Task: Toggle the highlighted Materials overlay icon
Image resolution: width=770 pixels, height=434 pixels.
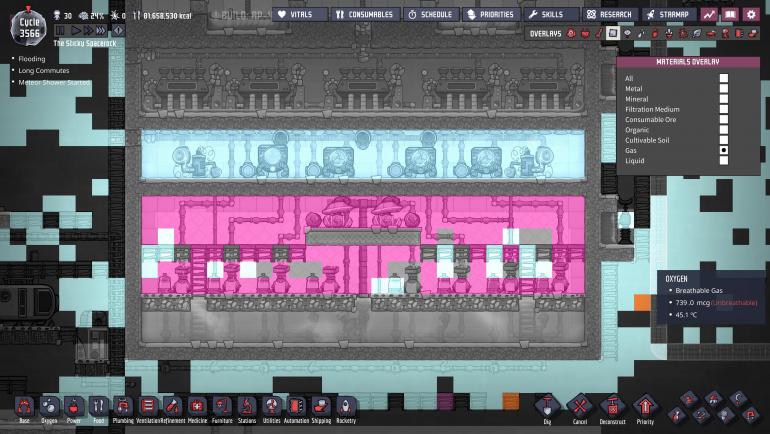Action: tap(613, 33)
